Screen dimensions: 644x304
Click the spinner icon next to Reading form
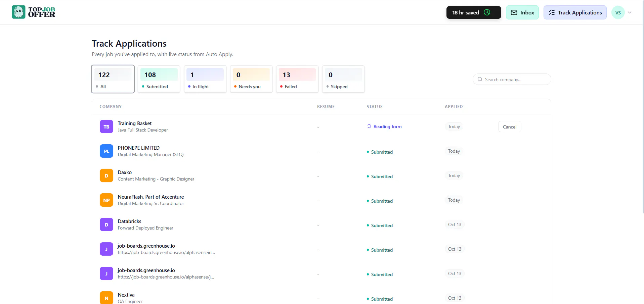coord(369,126)
